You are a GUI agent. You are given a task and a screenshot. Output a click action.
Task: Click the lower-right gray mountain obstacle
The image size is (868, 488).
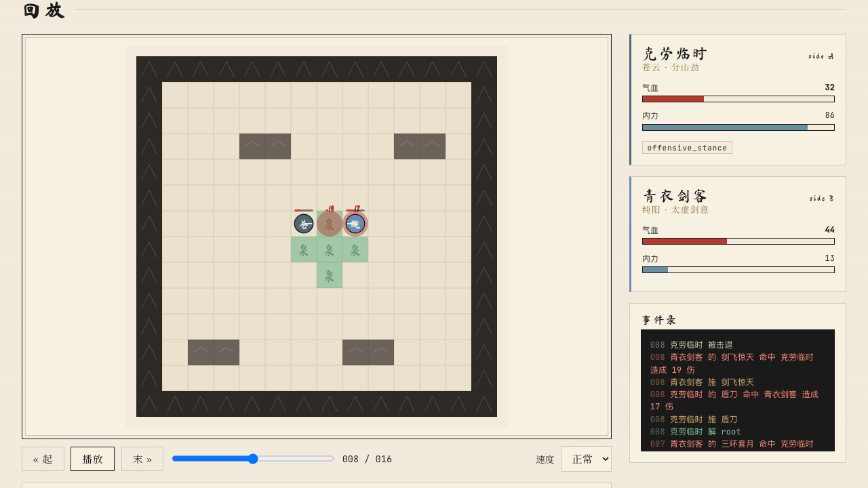368,352
